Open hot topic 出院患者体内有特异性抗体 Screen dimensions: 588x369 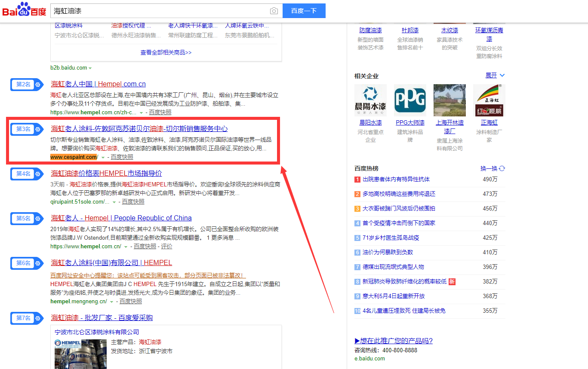click(x=396, y=180)
